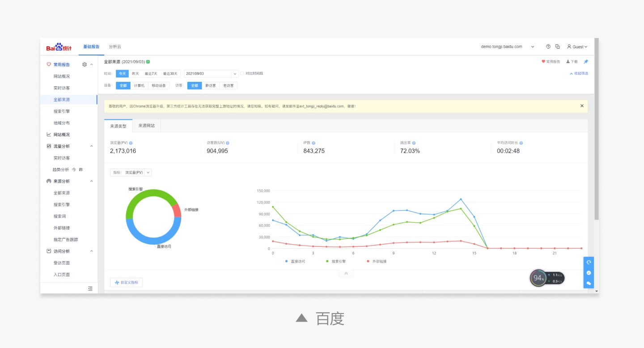Enable the 对比时间段 checkbox
Viewport: 644px width, 348px height.
click(242, 73)
